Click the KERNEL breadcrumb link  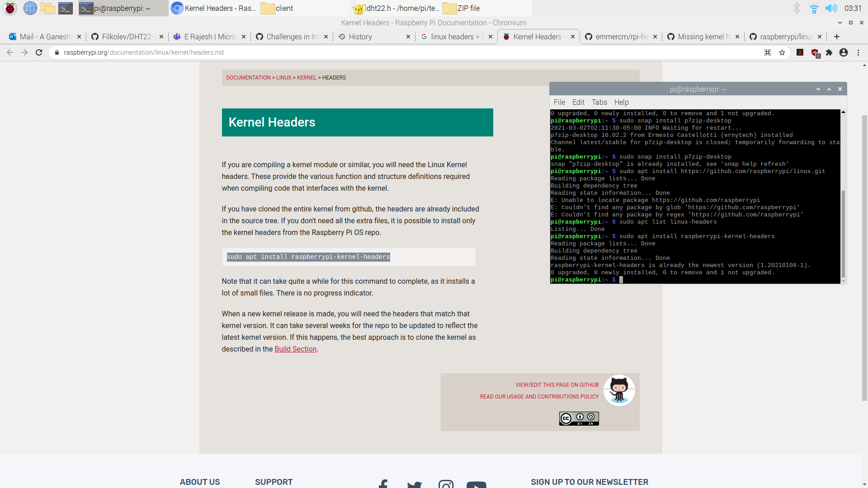point(307,78)
